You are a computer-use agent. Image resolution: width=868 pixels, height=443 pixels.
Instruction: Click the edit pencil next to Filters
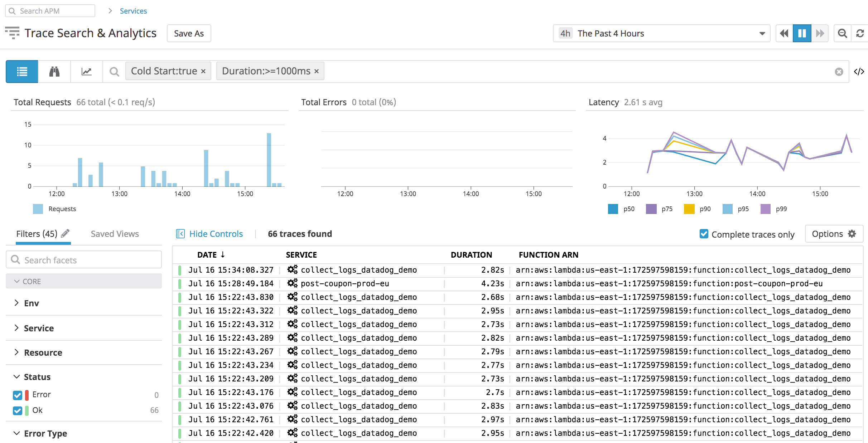click(x=65, y=233)
